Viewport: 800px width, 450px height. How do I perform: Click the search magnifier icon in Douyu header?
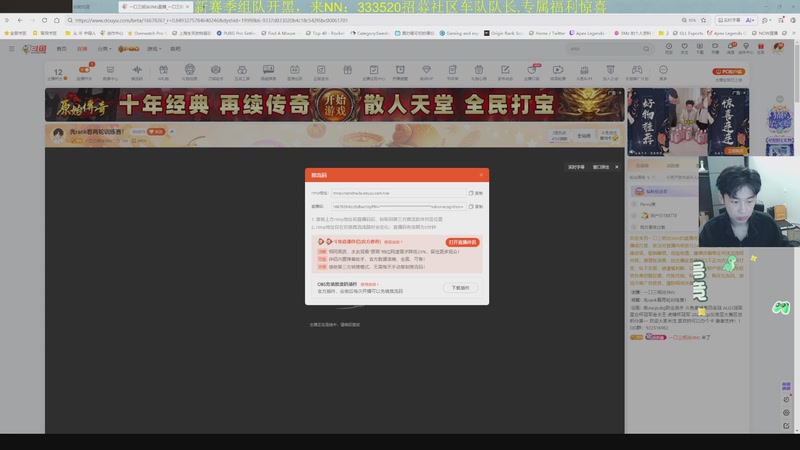tap(646, 49)
